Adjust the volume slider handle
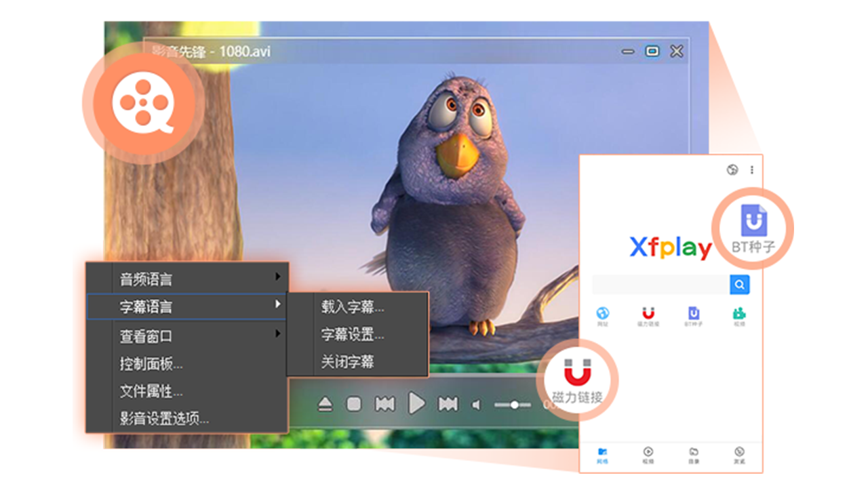The width and height of the screenshot is (868, 488). (514, 405)
